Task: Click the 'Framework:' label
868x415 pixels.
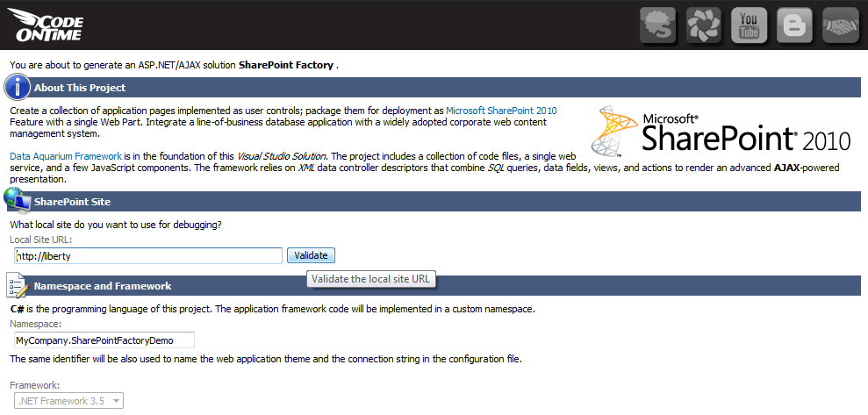Action: (35, 385)
